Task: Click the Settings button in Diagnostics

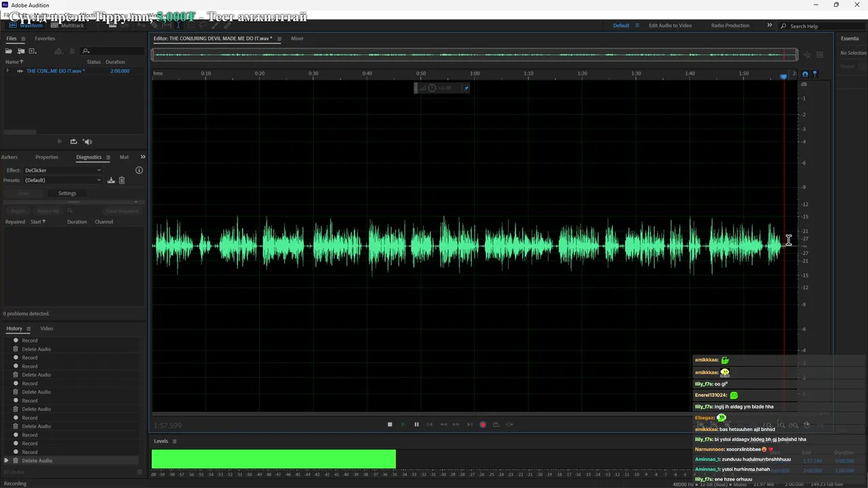Action: pyautogui.click(x=67, y=193)
